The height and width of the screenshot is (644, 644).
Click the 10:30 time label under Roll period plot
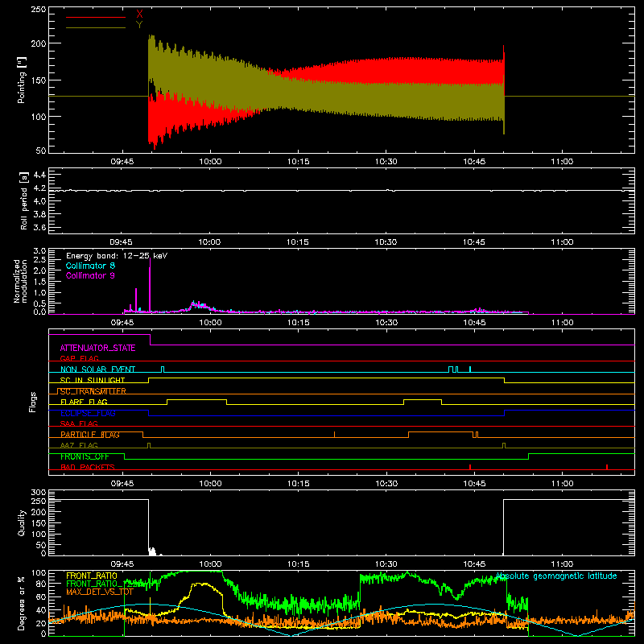coord(386,242)
